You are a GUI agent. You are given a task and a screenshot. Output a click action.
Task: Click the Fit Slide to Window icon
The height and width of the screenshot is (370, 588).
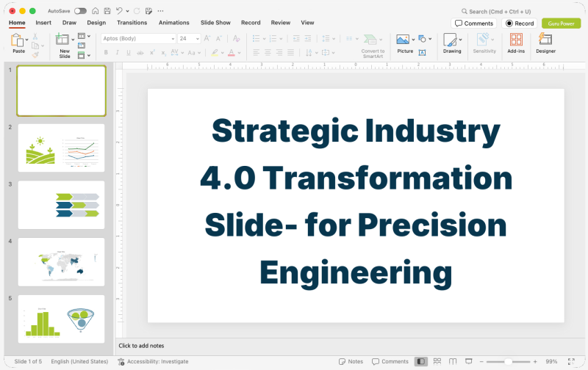tap(571, 361)
